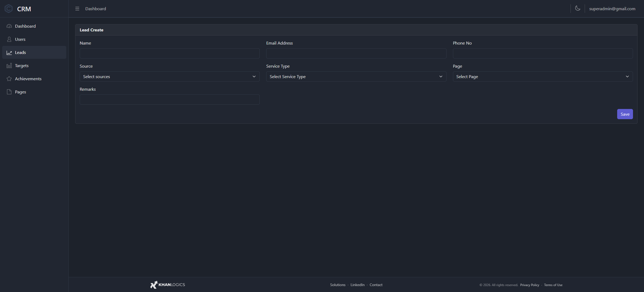Focus the Name input field
Screen dimensions: 644x292
[x=169, y=53]
